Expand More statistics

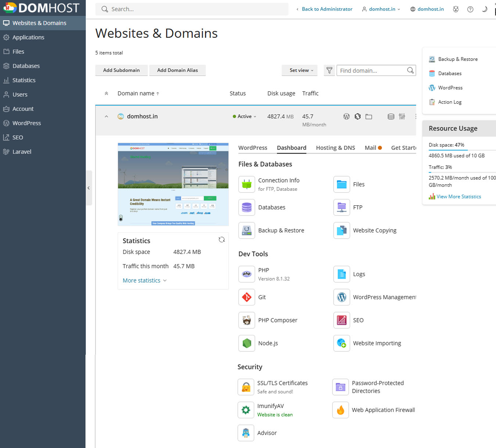click(145, 281)
